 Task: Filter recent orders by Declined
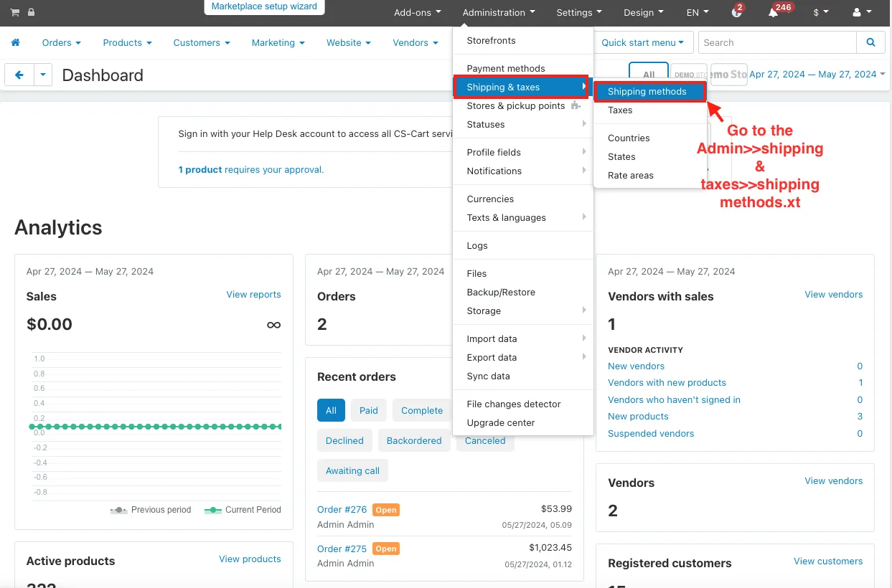tap(344, 441)
